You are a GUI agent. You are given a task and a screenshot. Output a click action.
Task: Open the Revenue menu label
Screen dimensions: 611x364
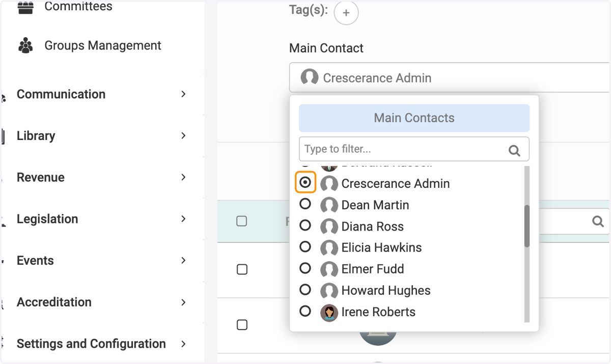41,177
